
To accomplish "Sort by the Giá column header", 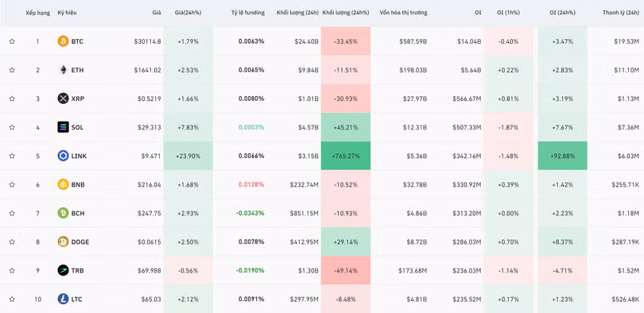I will tap(157, 13).
